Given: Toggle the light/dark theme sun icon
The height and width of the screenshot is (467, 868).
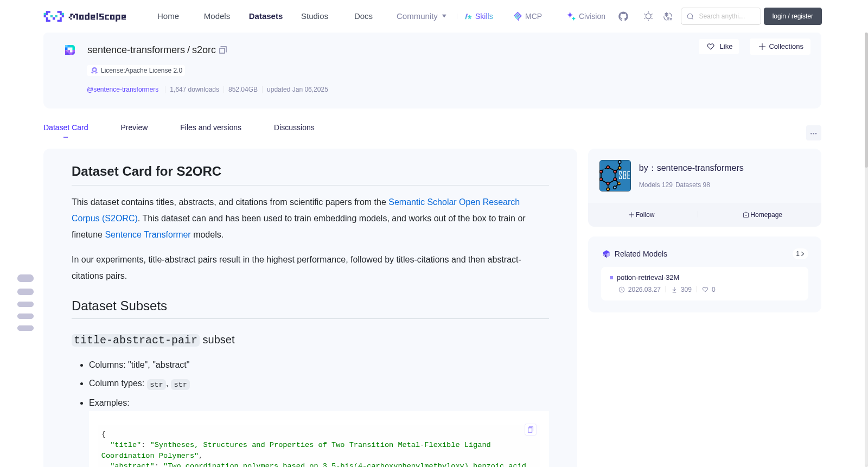Looking at the screenshot, I should click(648, 16).
